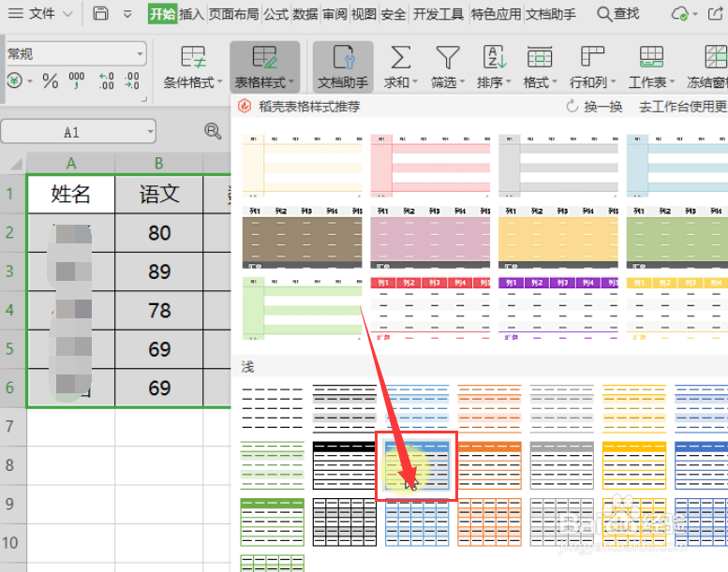Click the A1 name box
Screen dimensions: 728x572
click(78, 132)
